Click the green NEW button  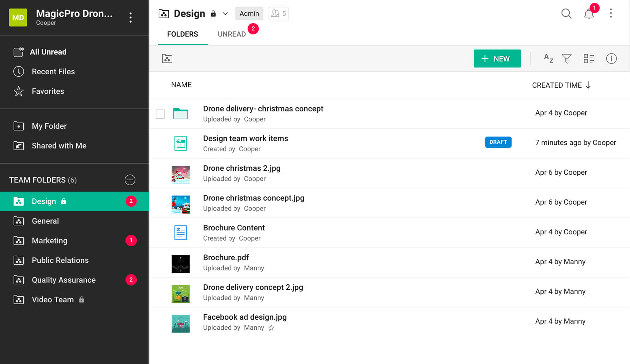[x=497, y=59]
